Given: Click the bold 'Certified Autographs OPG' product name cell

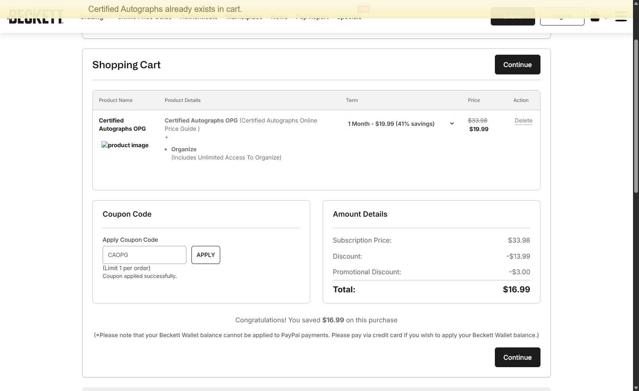Looking at the screenshot, I should 122,124.
